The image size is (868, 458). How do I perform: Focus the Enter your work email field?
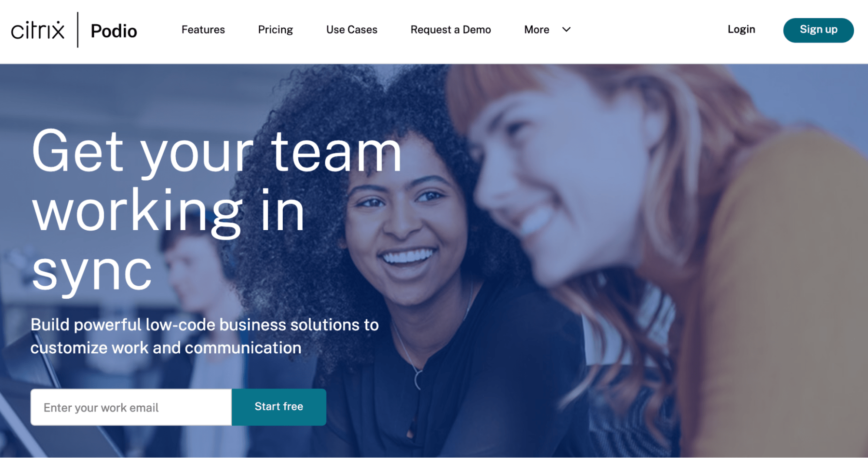pyautogui.click(x=131, y=407)
